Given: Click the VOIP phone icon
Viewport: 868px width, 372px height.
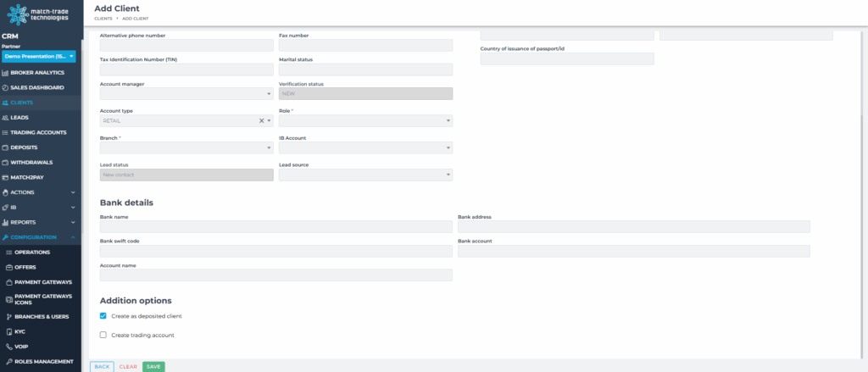Looking at the screenshot, I should pos(8,347).
